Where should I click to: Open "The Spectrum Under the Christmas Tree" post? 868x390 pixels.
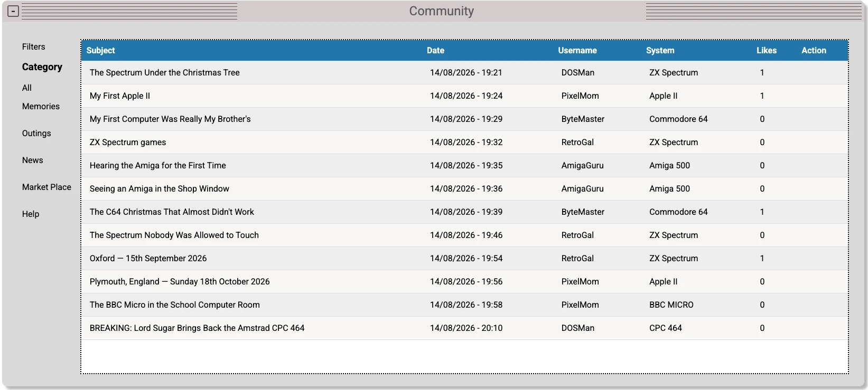[165, 72]
